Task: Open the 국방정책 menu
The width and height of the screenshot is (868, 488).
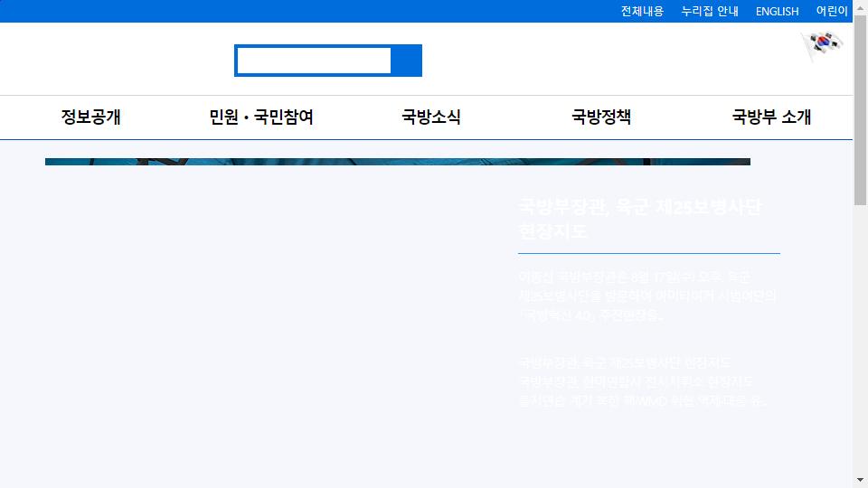Action: click(x=601, y=117)
